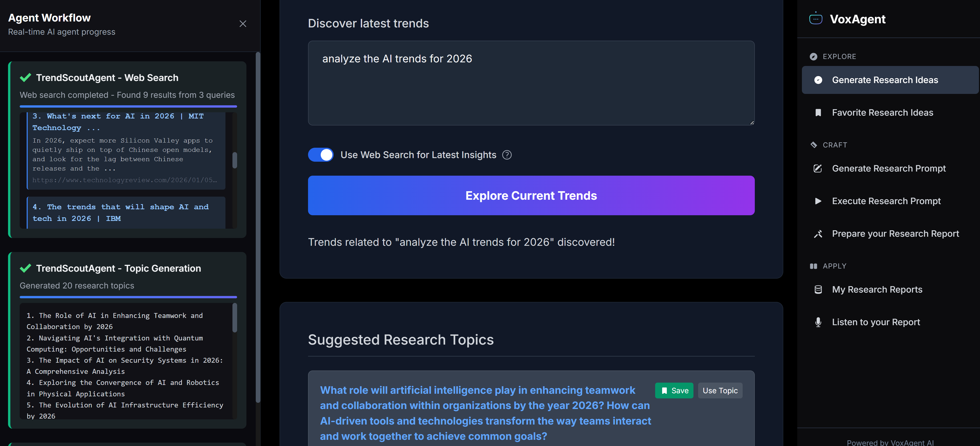Save the first suggested research topic
The width and height of the screenshot is (980, 446).
[x=674, y=390]
